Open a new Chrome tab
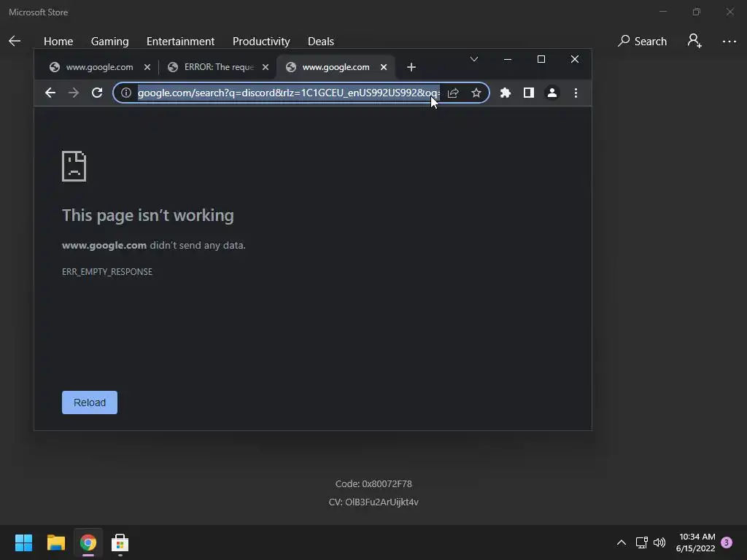Screen dimensions: 747x560 411,67
